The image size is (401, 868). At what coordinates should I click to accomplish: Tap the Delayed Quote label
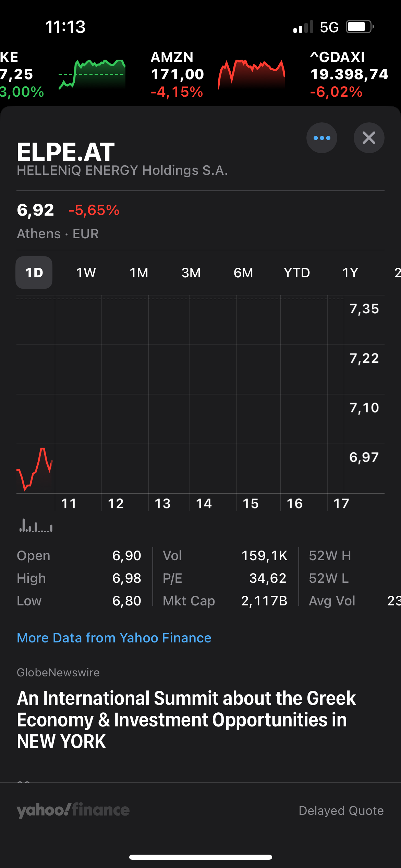click(x=341, y=810)
